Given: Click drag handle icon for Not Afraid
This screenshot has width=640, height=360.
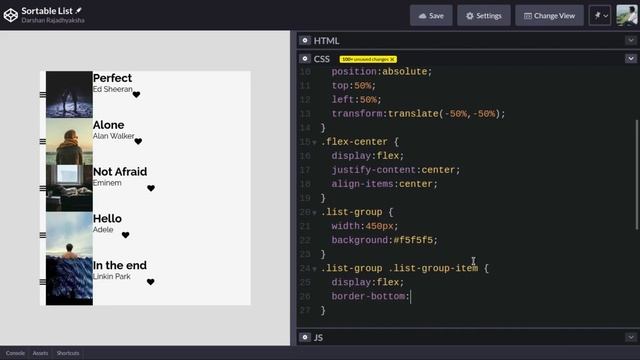Looking at the screenshot, I should tap(43, 188).
